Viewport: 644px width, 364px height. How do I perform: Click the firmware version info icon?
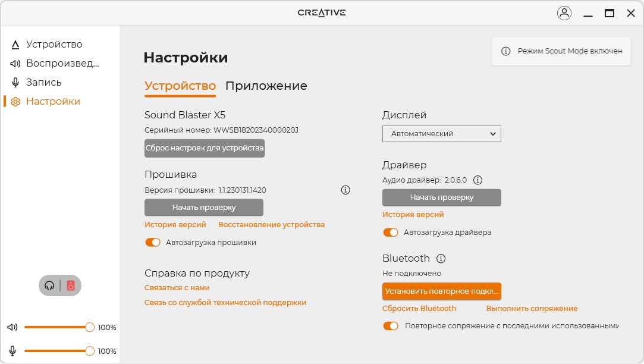click(345, 190)
